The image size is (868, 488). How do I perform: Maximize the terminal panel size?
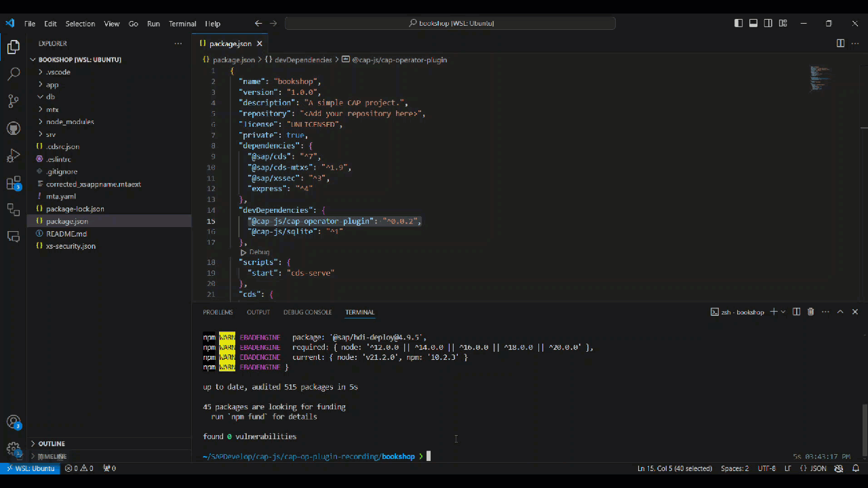tap(840, 312)
